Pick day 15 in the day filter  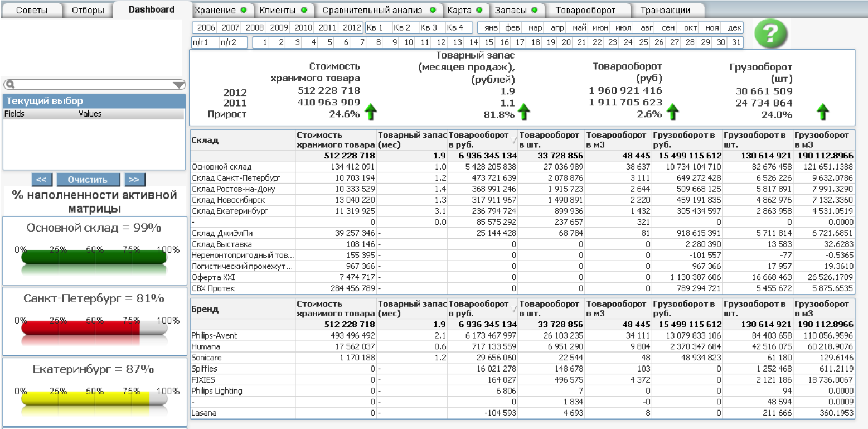(489, 42)
